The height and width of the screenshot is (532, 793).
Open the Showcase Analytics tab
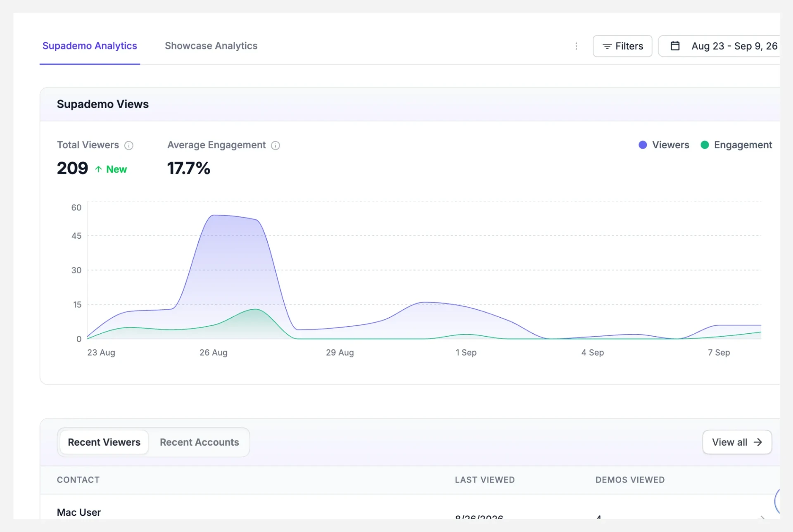pos(211,46)
